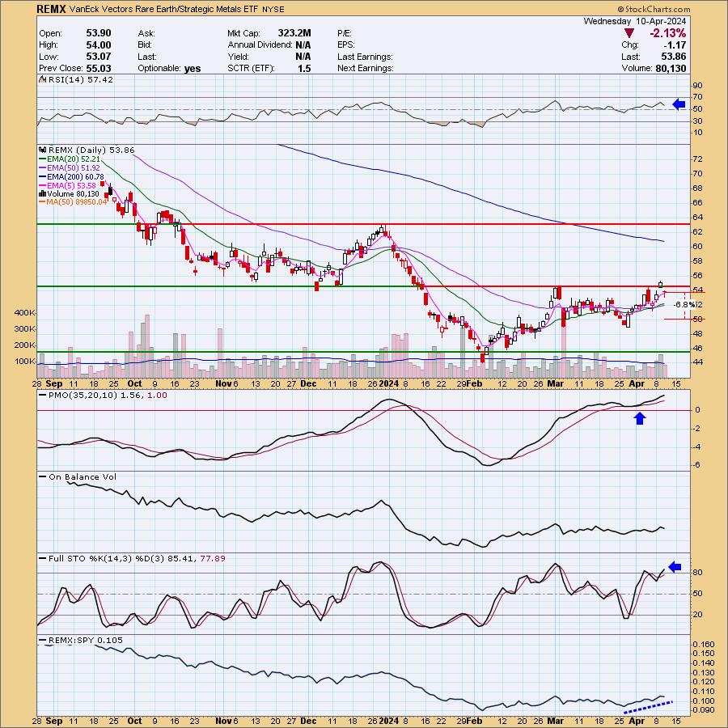Click the date Wednesday 10-Apr-2024
This screenshot has height=728, width=728.
pos(635,21)
